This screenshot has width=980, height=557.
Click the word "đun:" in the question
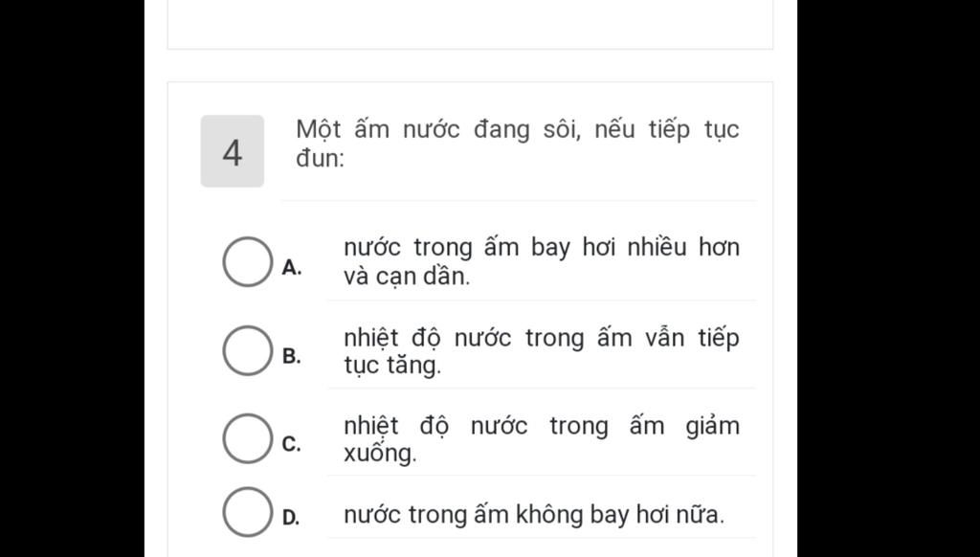tap(320, 159)
